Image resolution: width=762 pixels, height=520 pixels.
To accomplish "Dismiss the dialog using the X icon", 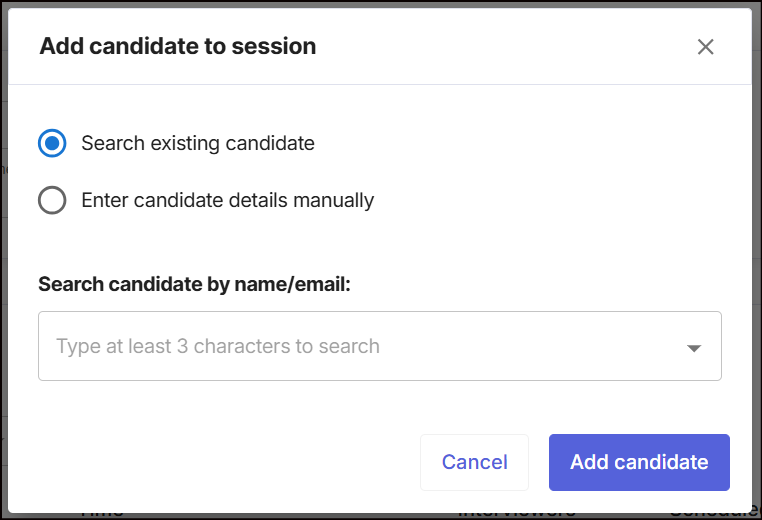I will click(706, 47).
